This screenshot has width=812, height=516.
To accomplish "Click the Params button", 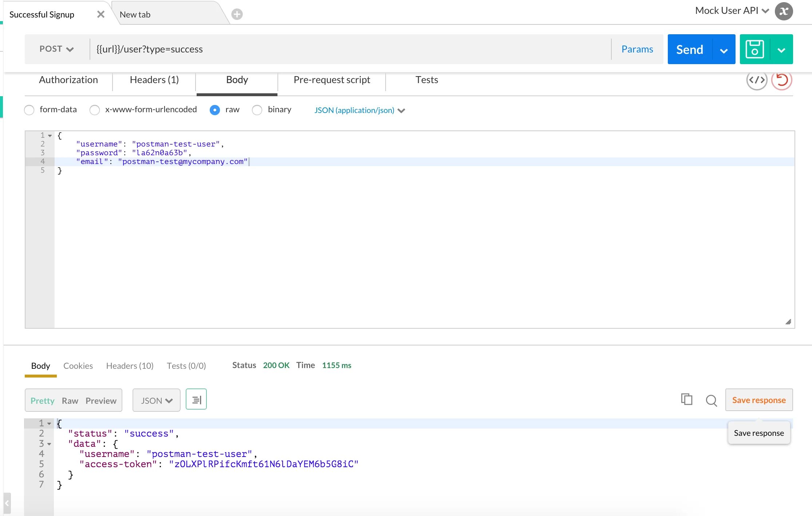I will click(637, 49).
